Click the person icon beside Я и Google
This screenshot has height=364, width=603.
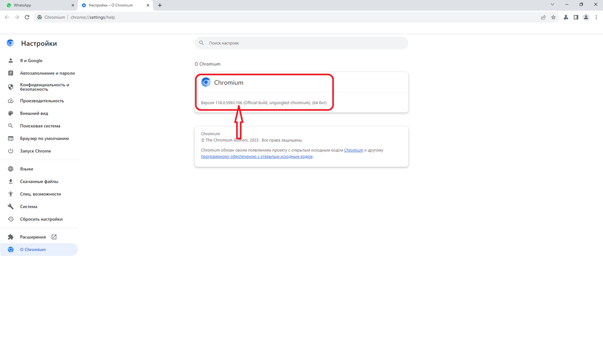point(10,60)
